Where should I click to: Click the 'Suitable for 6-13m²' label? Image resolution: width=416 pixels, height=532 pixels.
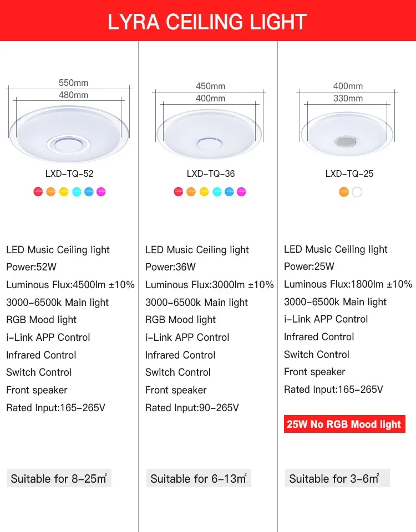click(x=199, y=478)
